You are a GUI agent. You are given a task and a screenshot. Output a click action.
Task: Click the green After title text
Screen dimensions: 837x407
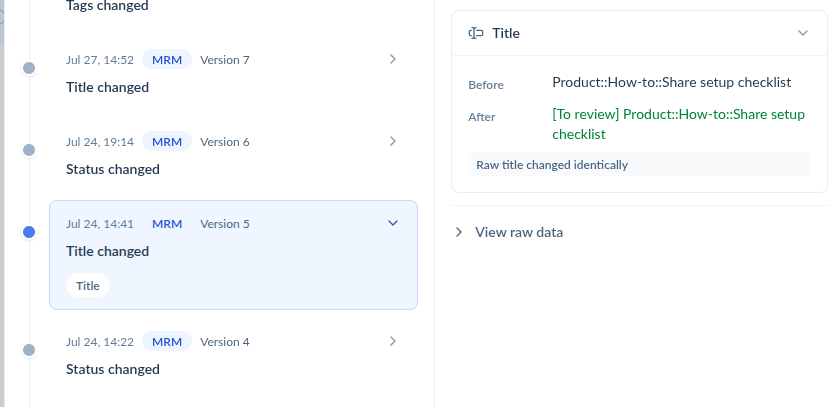(x=678, y=124)
